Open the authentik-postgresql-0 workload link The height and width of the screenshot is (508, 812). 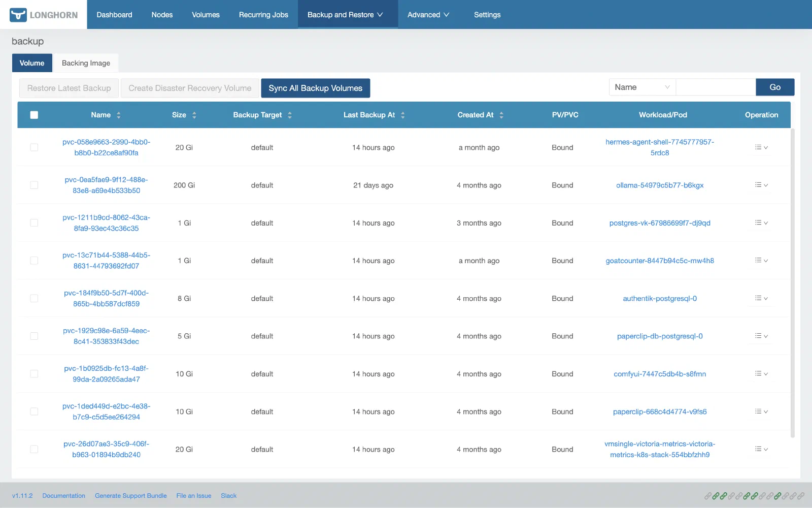click(660, 298)
